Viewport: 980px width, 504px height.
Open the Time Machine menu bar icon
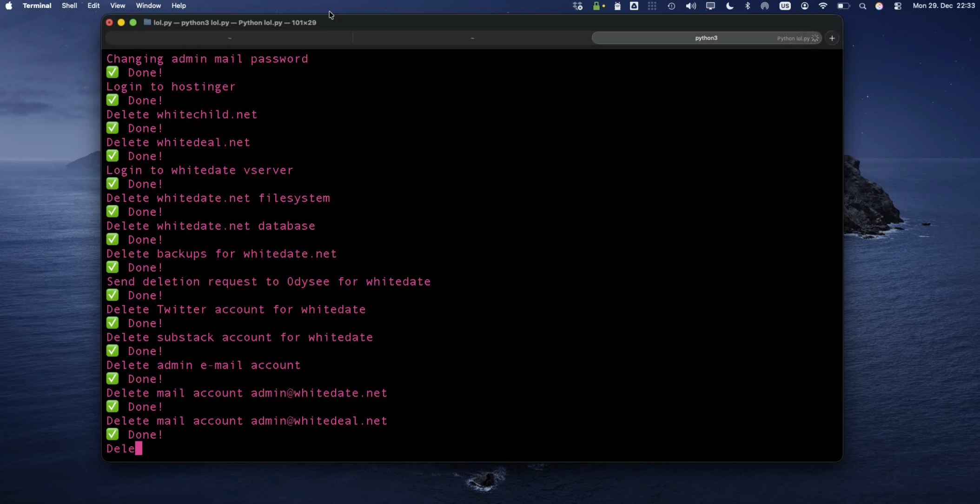pyautogui.click(x=671, y=6)
